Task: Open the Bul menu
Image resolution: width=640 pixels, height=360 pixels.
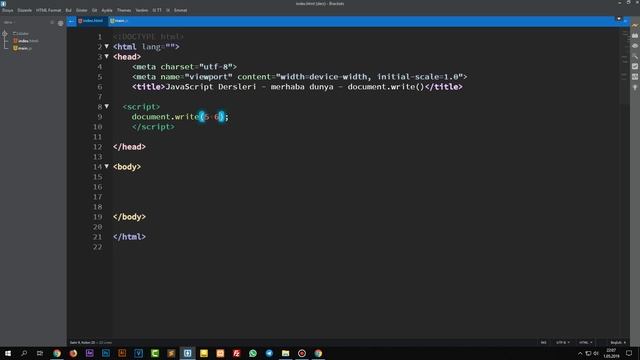Action: point(69,10)
